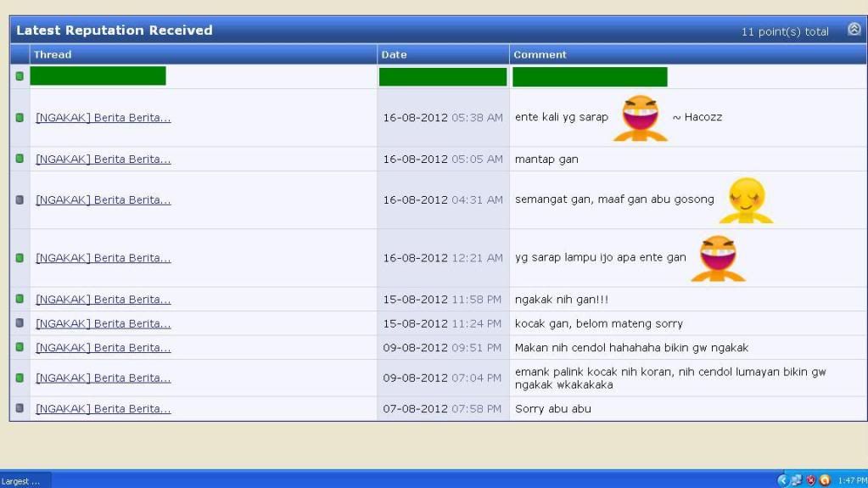Select comment "Makan nih cendol hahahaha bikin gw ngakak"
This screenshot has height=488, width=868.
point(631,348)
